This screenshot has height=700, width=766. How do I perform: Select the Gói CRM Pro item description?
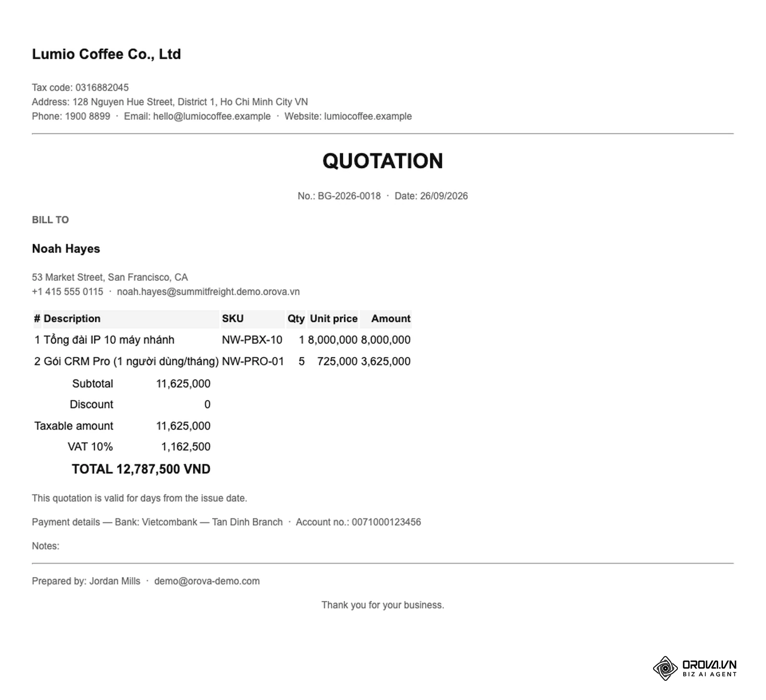pyautogui.click(x=131, y=361)
